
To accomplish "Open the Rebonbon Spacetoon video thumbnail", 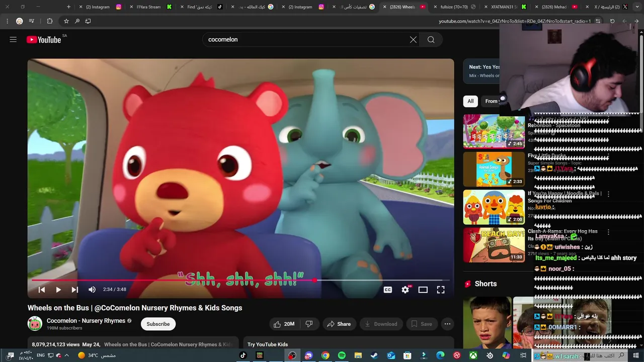I will pos(494,132).
